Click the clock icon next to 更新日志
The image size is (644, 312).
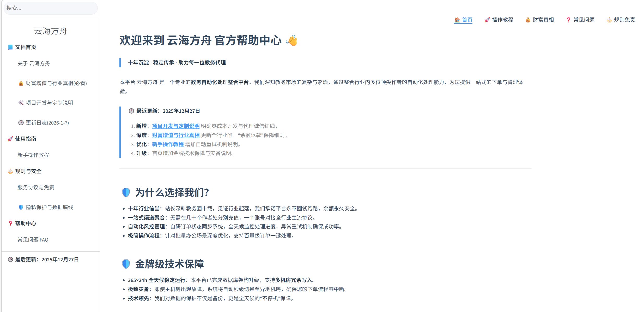coord(21,123)
